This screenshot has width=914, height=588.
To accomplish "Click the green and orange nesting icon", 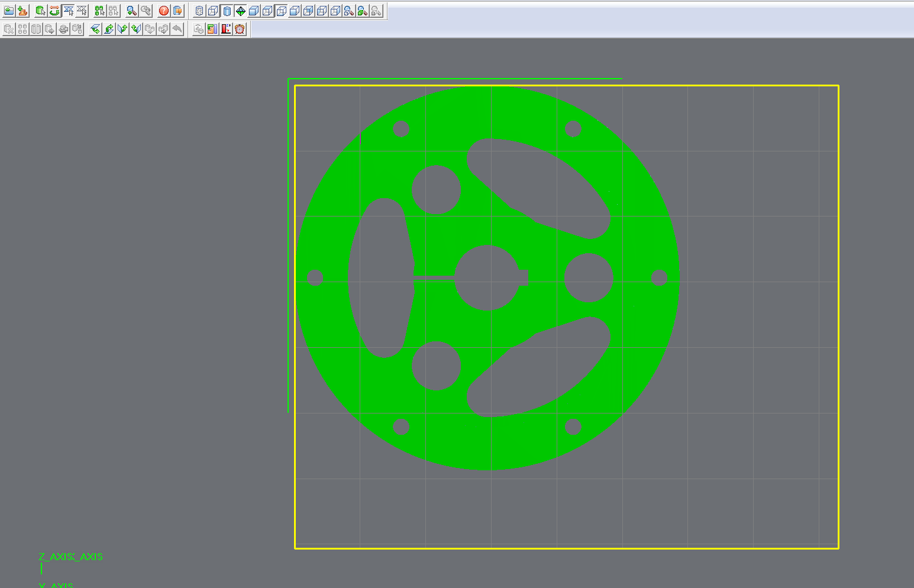I will [x=212, y=29].
